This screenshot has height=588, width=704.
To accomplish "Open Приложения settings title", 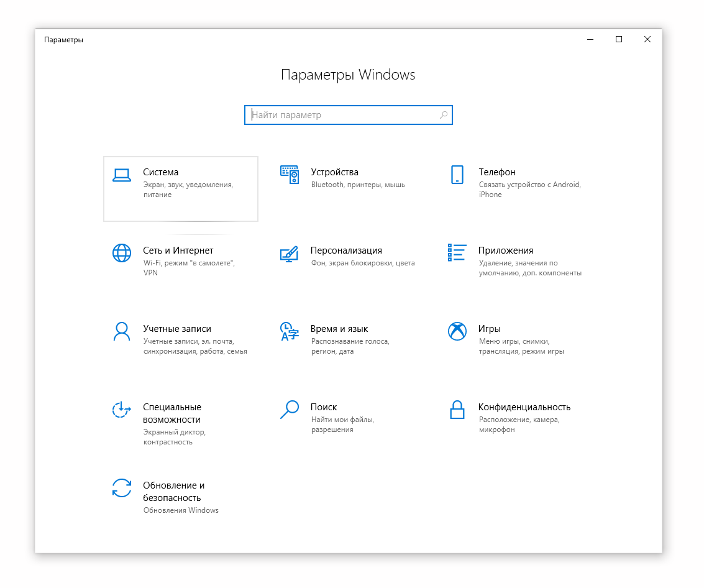I will pos(506,250).
